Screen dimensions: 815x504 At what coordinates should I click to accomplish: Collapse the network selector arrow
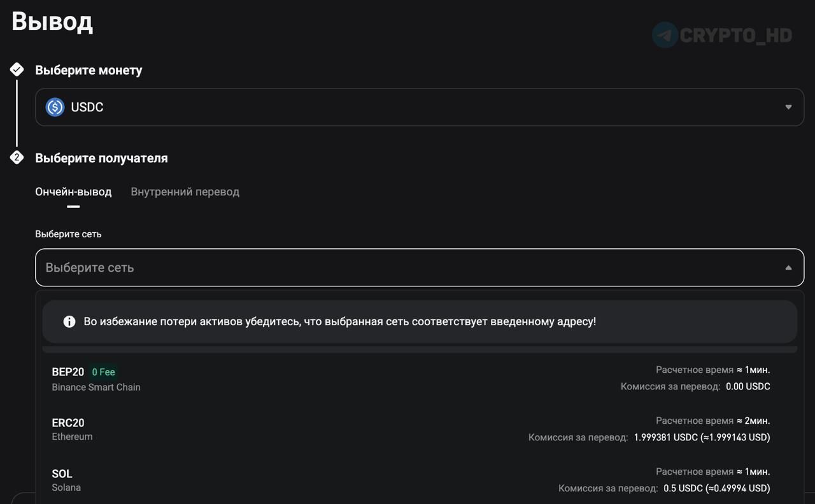coord(788,267)
